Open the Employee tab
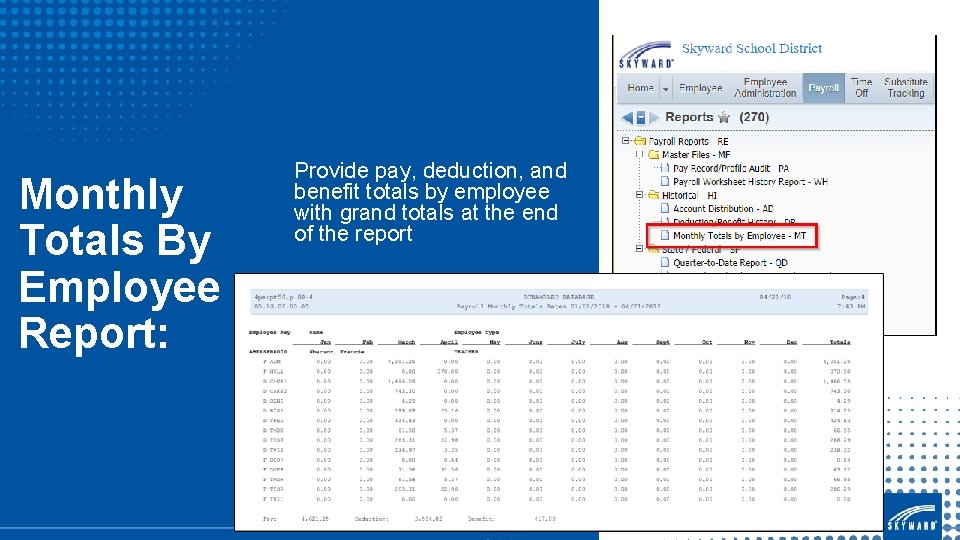This screenshot has height=540, width=960. click(x=700, y=88)
